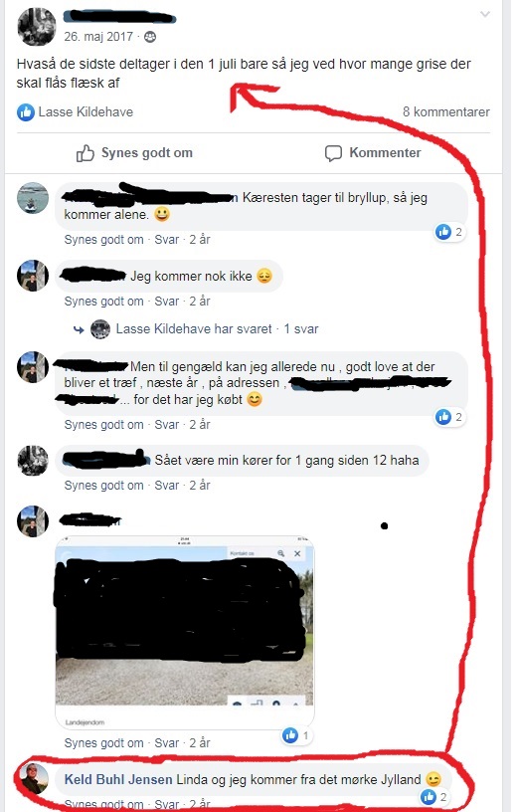Screen dimensions: 519x812
Task: Expand Lasse Kildehave har svaret 1 svar
Action: click(x=218, y=328)
